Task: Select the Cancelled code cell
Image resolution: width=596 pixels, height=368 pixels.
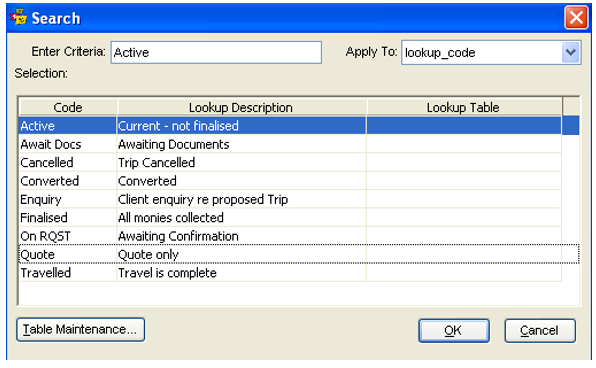Action: click(68, 163)
